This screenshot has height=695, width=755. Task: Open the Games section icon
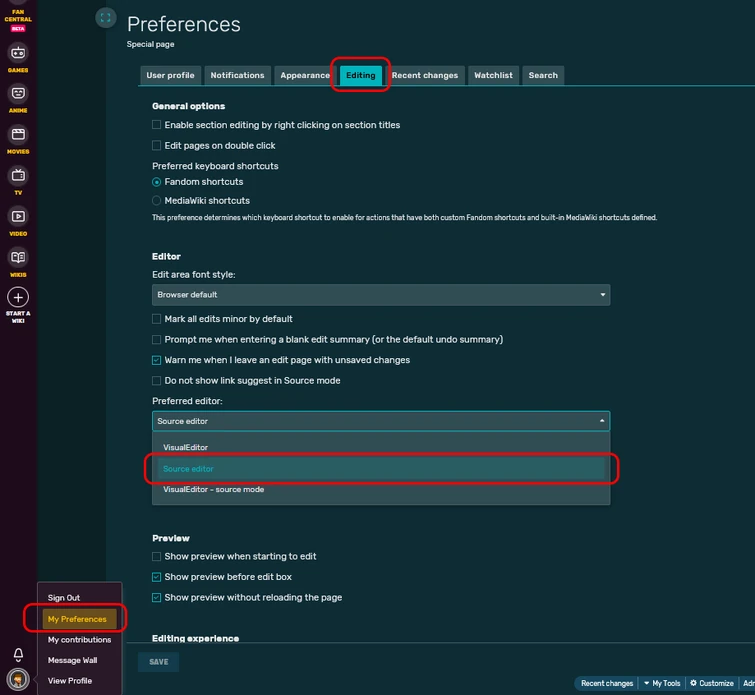pyautogui.click(x=18, y=53)
